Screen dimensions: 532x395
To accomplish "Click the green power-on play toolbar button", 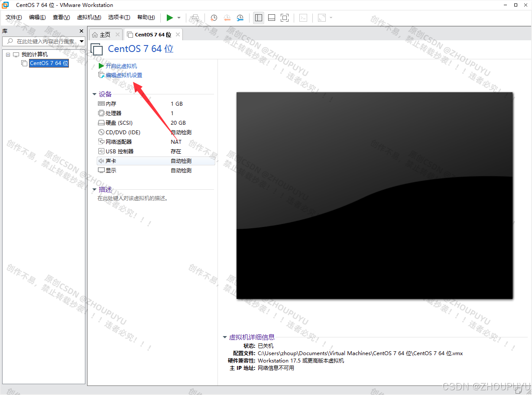I will (170, 17).
